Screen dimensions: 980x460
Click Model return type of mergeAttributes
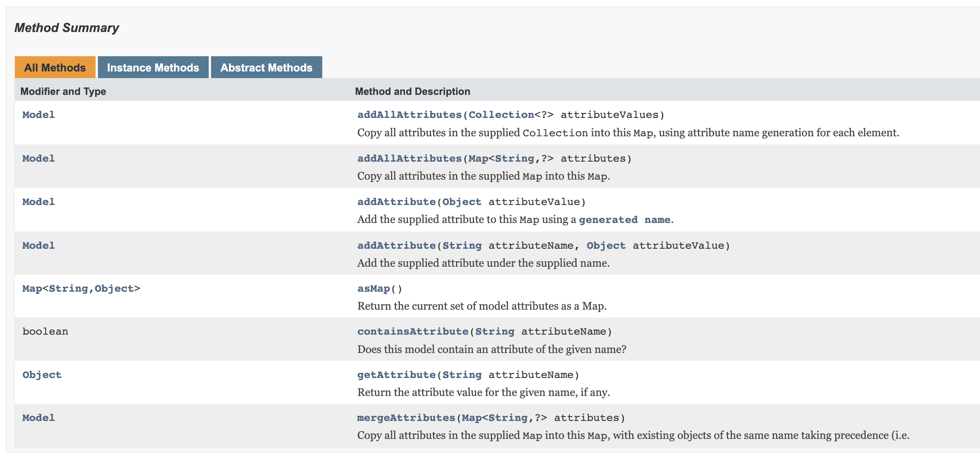(39, 418)
